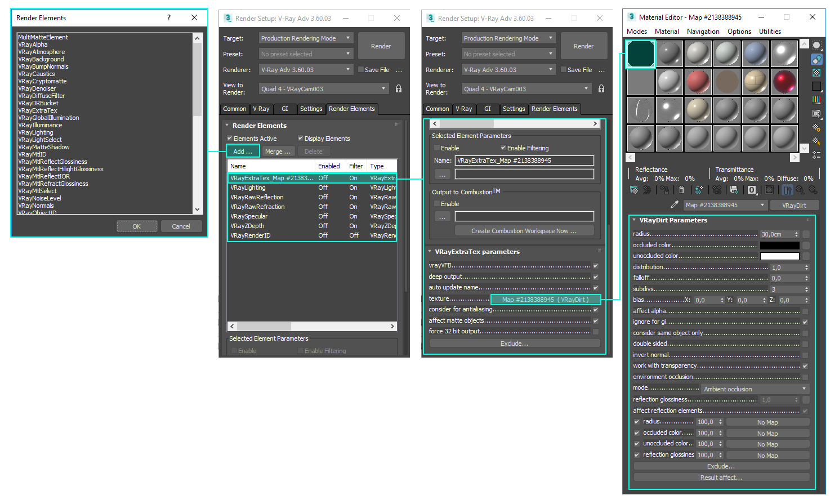Screen dimensions: 839x504
Task: Click Video Color Check icon
Action: [816, 100]
